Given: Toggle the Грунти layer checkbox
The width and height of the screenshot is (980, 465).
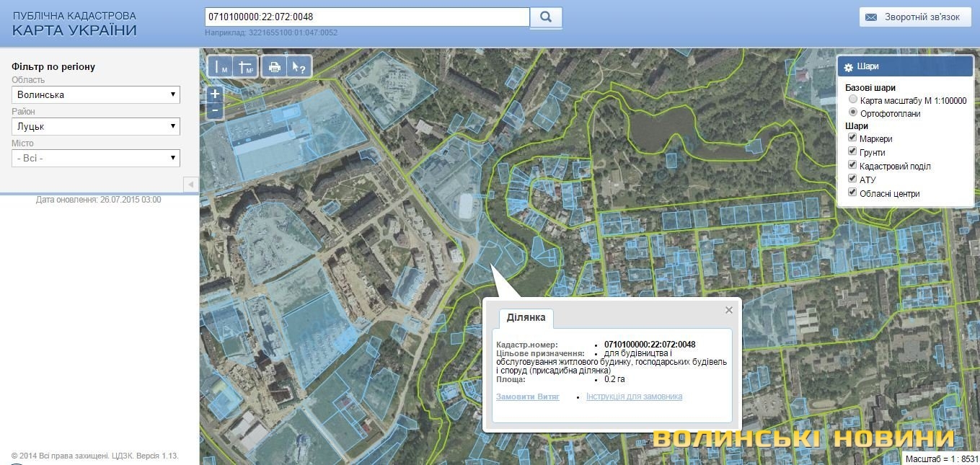Looking at the screenshot, I should tap(852, 152).
